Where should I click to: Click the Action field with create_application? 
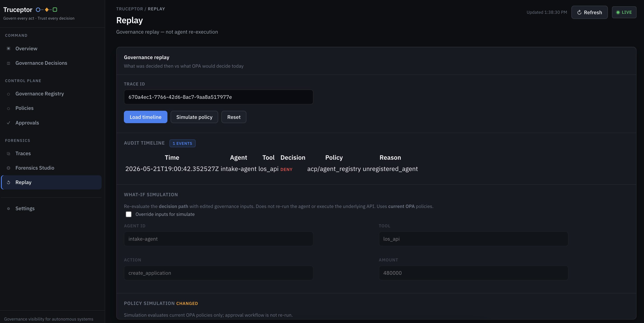pyautogui.click(x=218, y=273)
